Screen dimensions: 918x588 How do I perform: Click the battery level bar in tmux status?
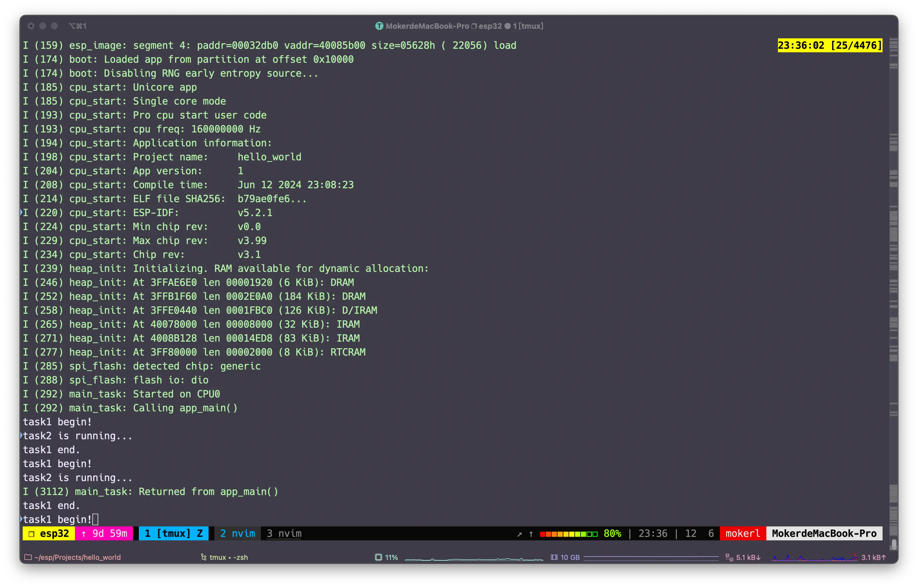[568, 534]
